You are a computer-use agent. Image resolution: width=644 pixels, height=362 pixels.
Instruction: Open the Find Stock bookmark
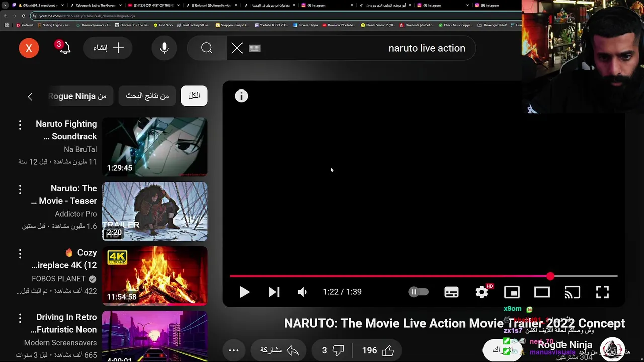(x=164, y=25)
